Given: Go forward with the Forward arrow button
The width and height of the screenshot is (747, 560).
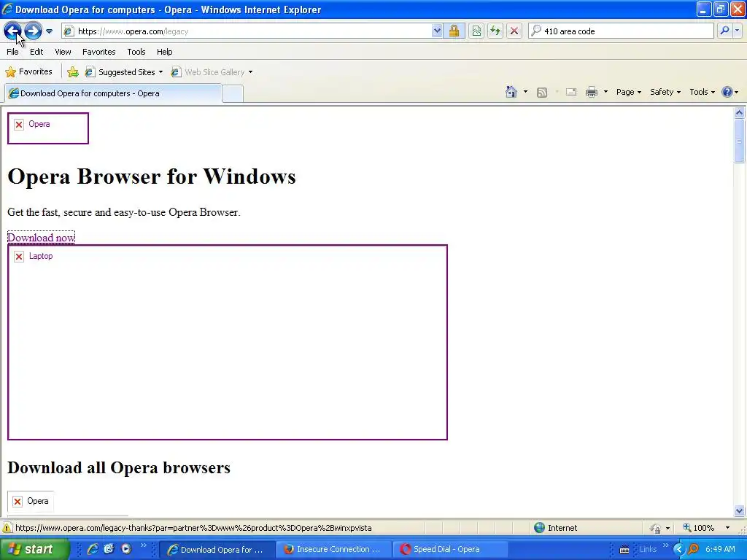Looking at the screenshot, I should pyautogui.click(x=33, y=31).
